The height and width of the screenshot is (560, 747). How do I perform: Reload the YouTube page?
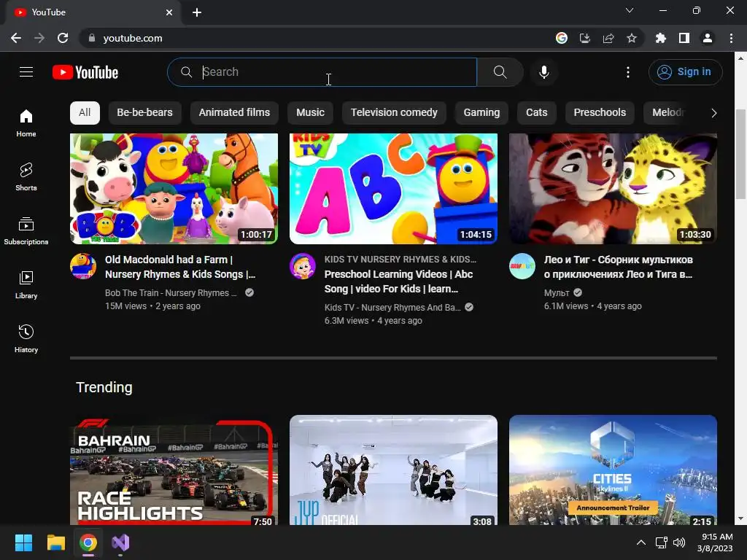[63, 38]
